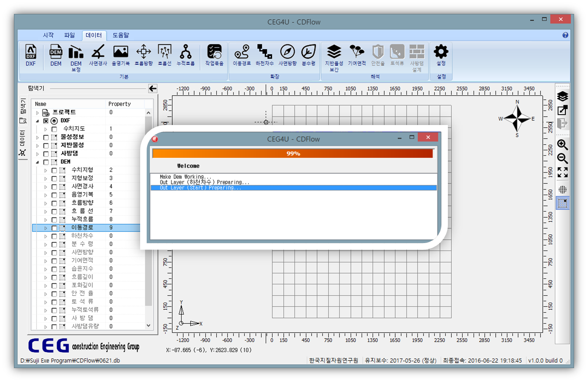This screenshot has height=382, width=588.
Task: Click the 작업묶음 batch task icon
Action: 214,56
